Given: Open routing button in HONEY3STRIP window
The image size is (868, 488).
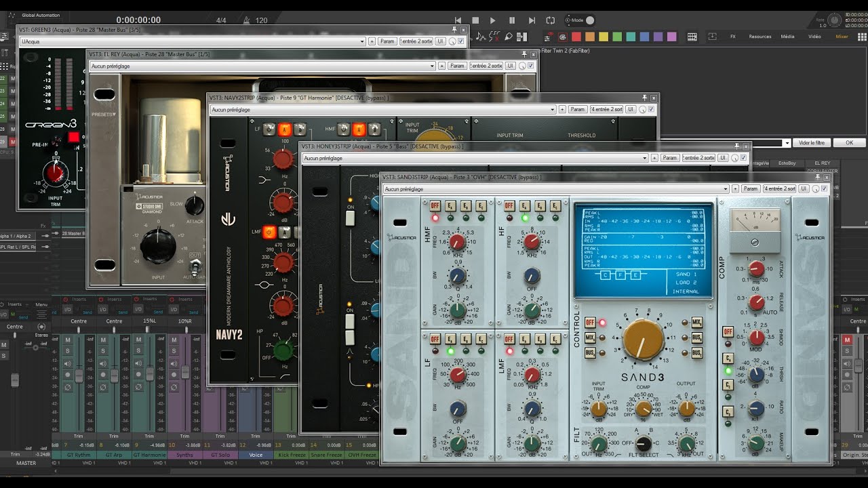Looking at the screenshot, I should pos(698,158).
